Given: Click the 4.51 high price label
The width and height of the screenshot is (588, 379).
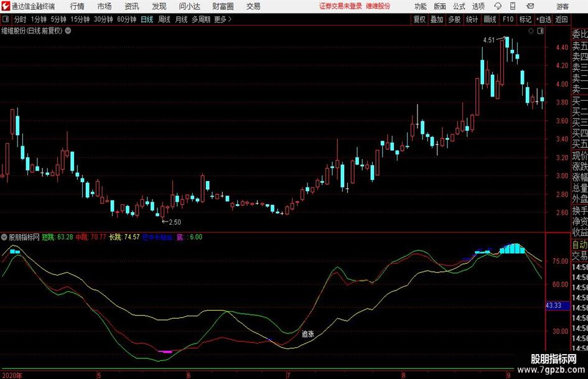Looking at the screenshot, I should (x=488, y=40).
